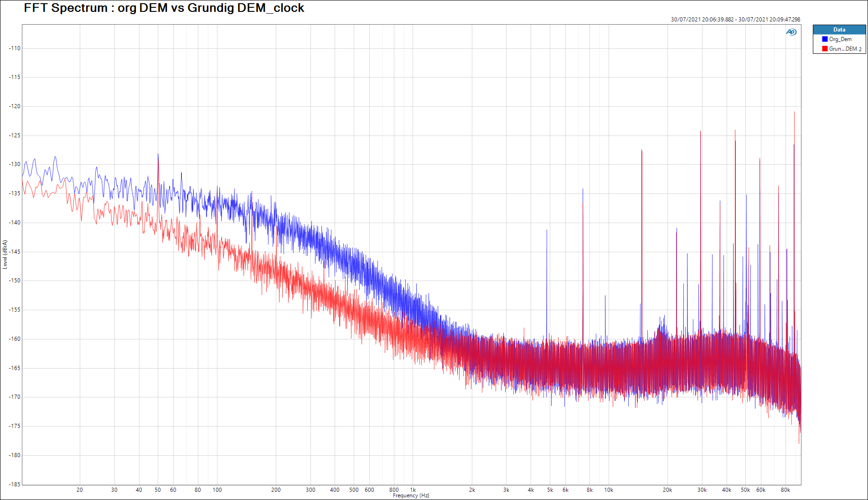Click the blue Org_Dem legend swatch
Image resolution: width=868 pixels, height=500 pixels.
click(x=825, y=39)
